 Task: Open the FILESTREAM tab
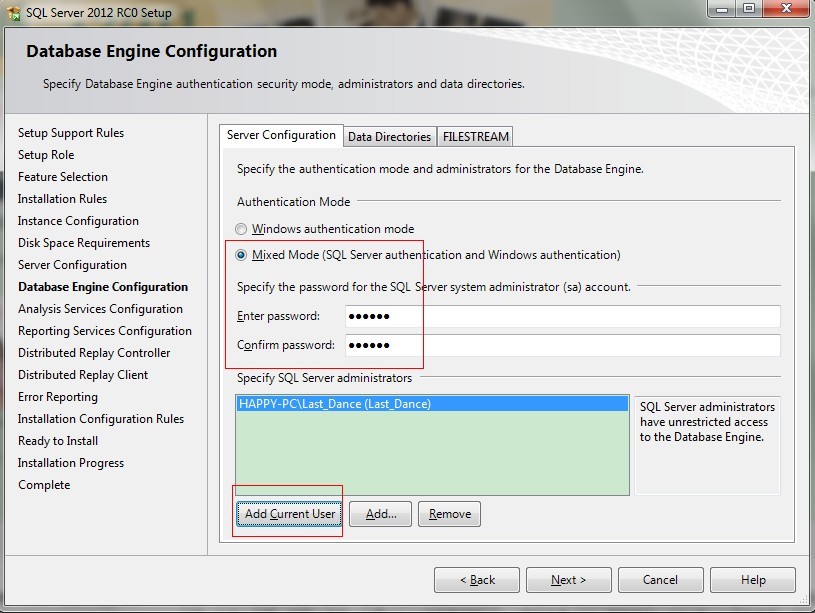click(476, 137)
